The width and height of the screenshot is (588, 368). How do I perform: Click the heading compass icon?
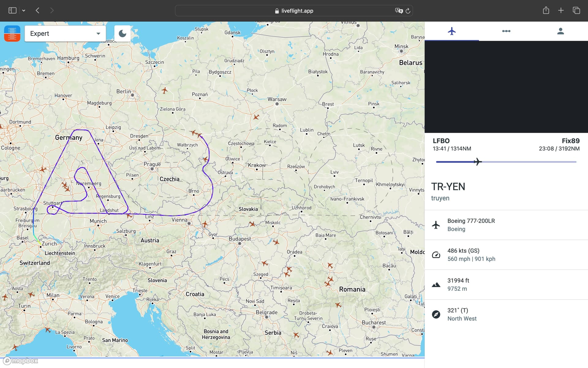436,314
